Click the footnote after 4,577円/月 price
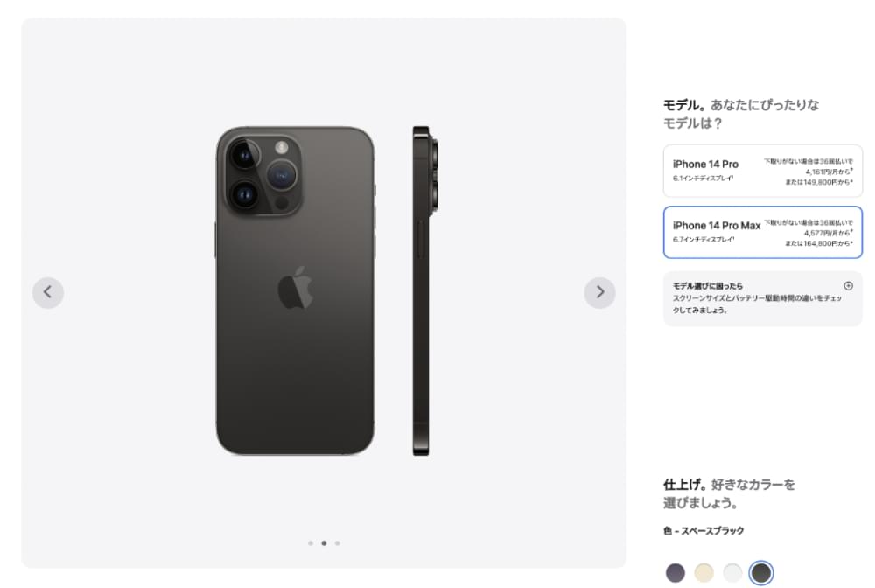 coord(850,231)
